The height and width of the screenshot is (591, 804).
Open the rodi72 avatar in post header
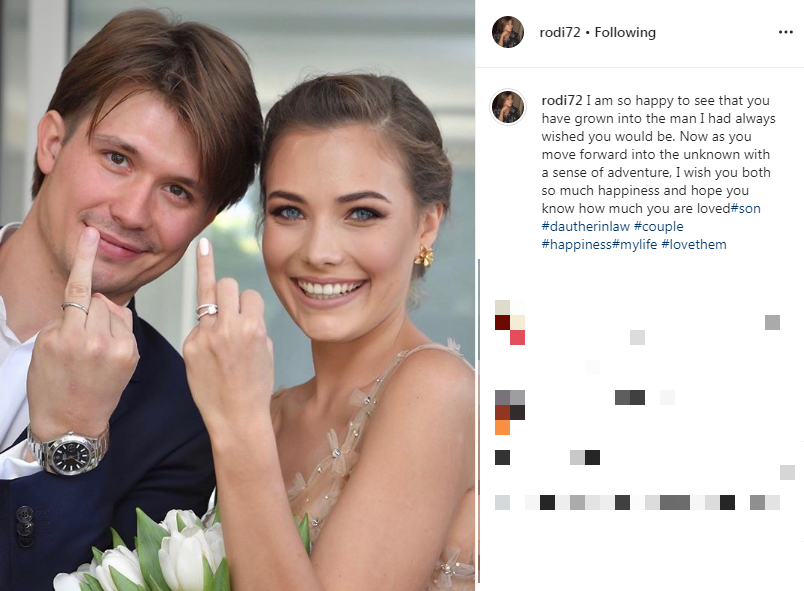pos(508,32)
